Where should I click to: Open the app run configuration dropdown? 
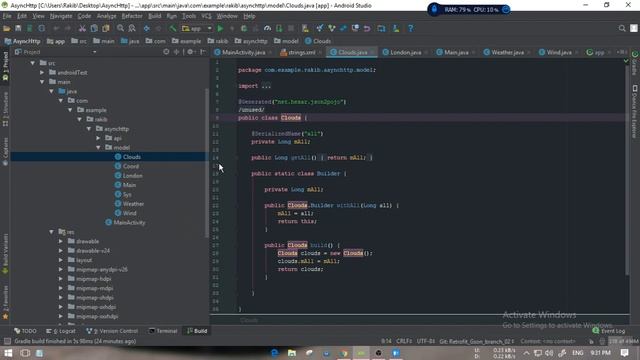(x=197, y=28)
